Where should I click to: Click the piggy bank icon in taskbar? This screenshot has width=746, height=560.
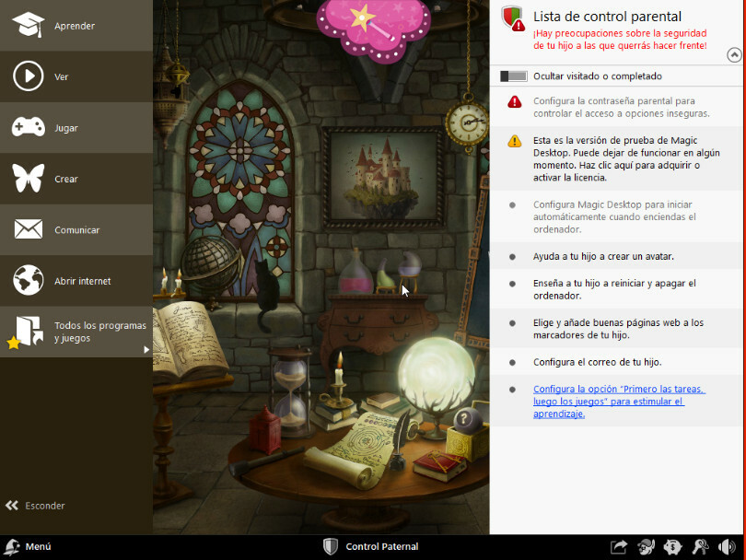click(673, 547)
